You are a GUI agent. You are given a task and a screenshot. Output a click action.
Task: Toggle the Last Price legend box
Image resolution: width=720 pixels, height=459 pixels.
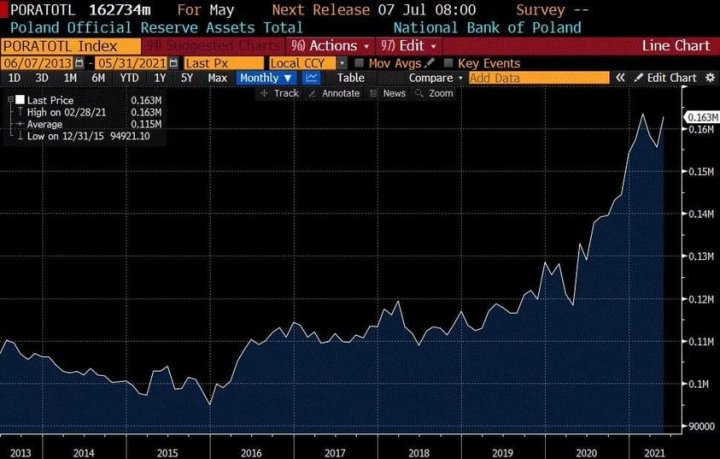click(18, 101)
